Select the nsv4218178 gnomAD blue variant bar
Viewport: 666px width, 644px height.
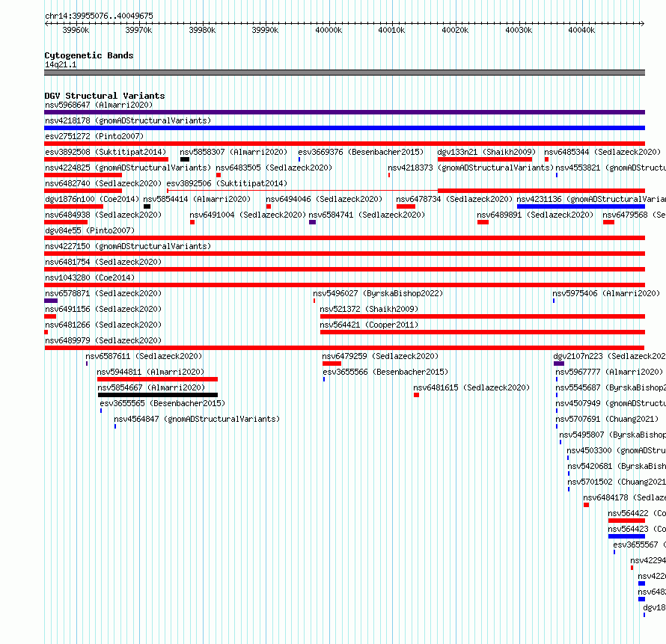(344, 128)
